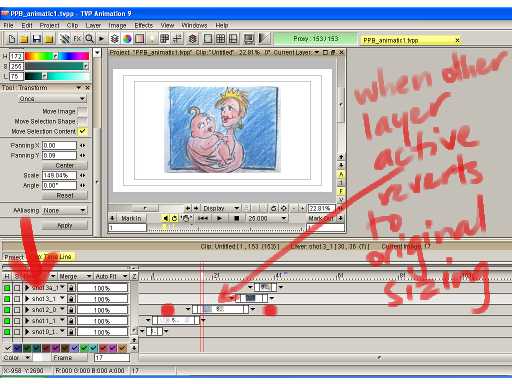The image size is (512, 384).
Task: Open the Antialiasing None dropdown
Action: coord(64,210)
